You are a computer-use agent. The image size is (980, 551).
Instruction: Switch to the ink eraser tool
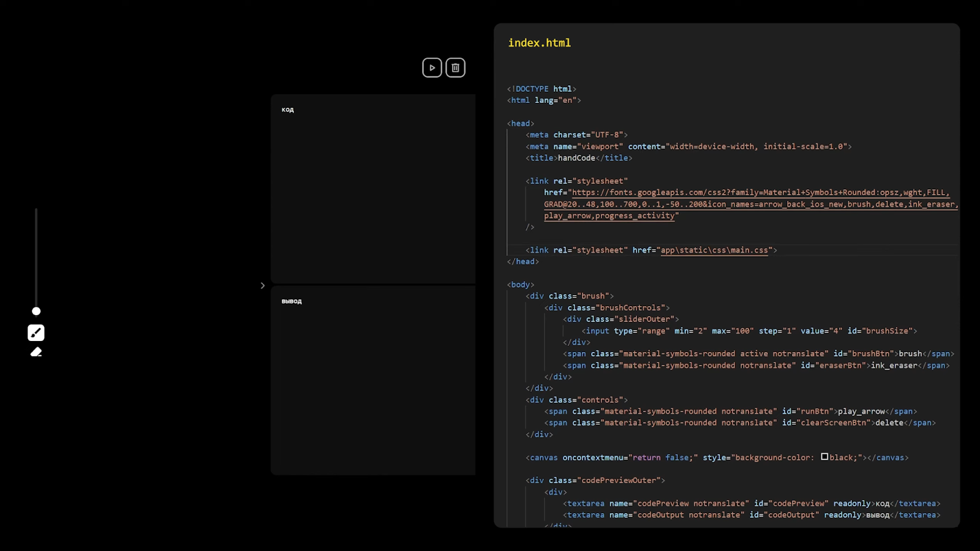[36, 351]
